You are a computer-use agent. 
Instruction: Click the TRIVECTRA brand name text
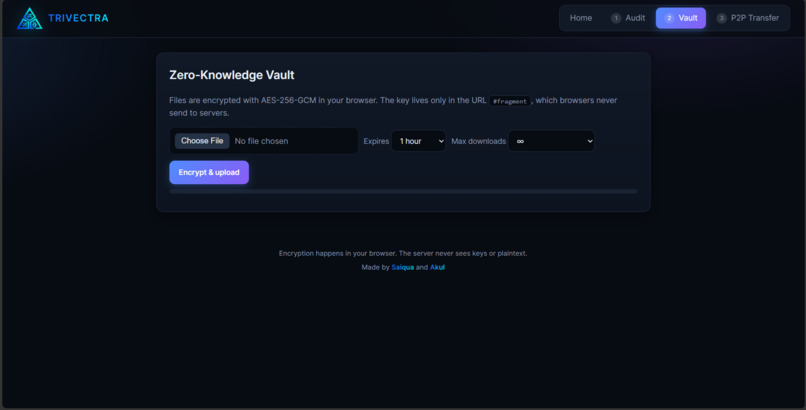[x=78, y=18]
